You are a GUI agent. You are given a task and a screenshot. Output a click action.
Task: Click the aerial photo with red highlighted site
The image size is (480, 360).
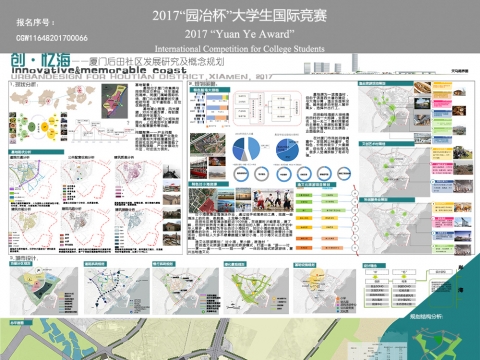pyautogui.click(x=203, y=200)
